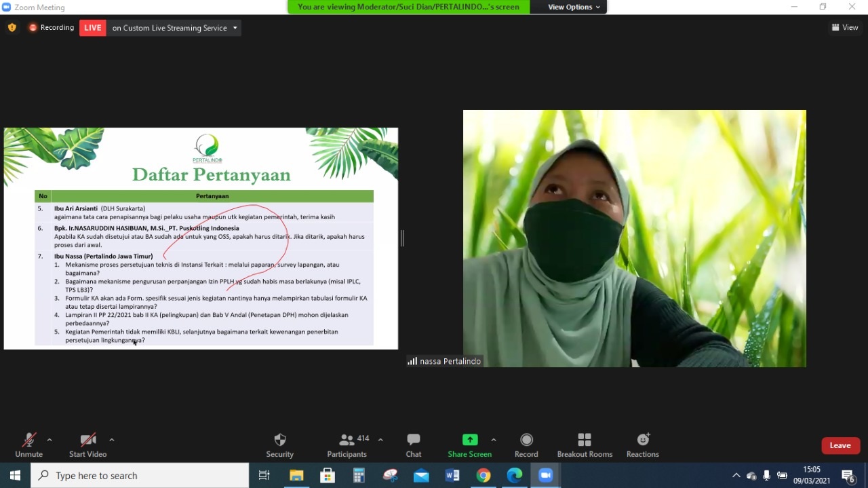Open Google Chrome from the taskbar
Viewport: 868px width, 488px height.
484,476
